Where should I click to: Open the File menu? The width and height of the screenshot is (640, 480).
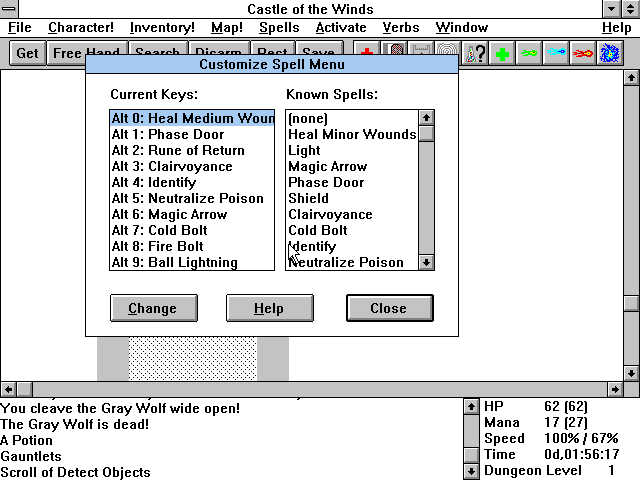point(20,28)
